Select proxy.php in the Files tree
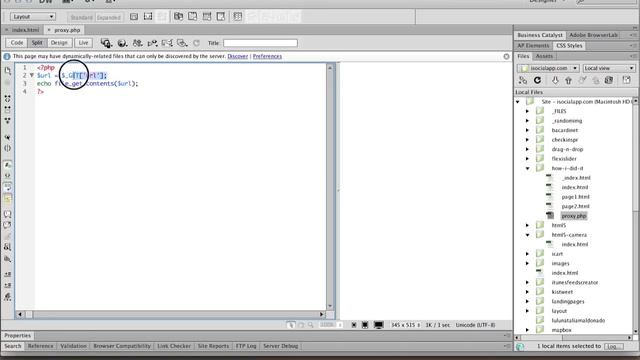This screenshot has width=640, height=360. (x=574, y=216)
